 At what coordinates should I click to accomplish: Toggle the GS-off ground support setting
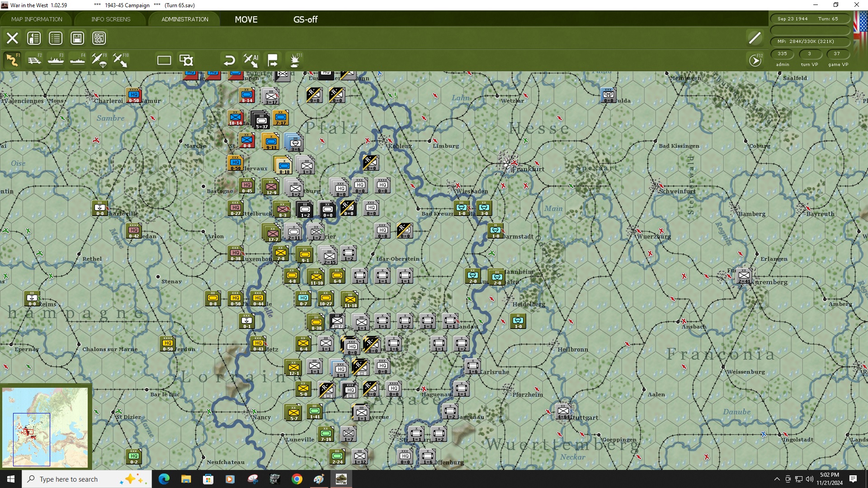(305, 19)
